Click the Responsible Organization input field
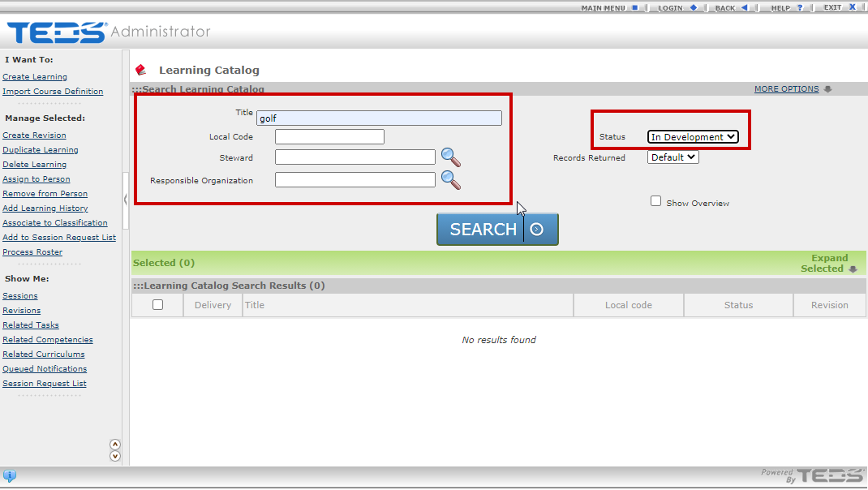This screenshot has width=868, height=490. pos(355,179)
